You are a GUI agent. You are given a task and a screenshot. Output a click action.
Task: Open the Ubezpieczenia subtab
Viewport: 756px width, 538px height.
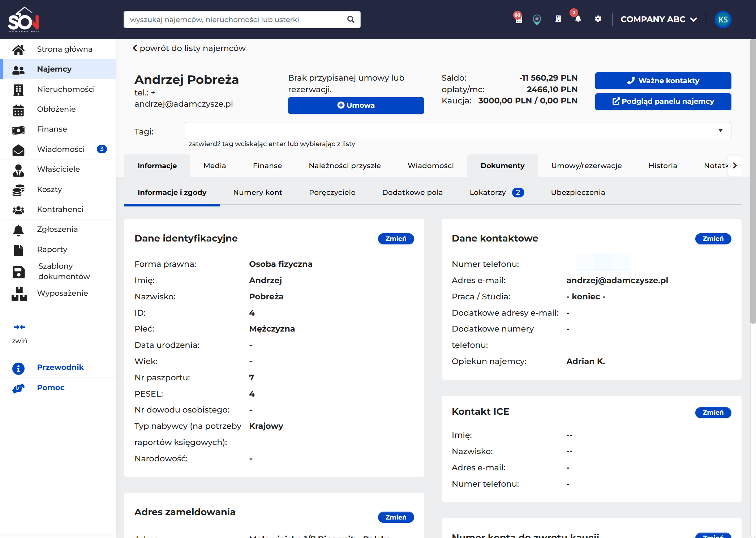click(578, 192)
